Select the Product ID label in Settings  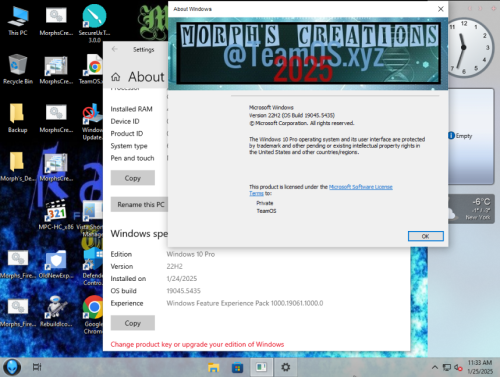click(x=127, y=134)
